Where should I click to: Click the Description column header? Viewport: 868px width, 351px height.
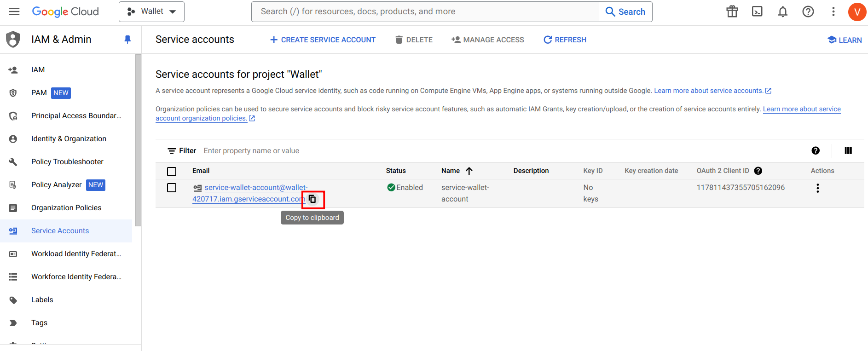coord(531,171)
